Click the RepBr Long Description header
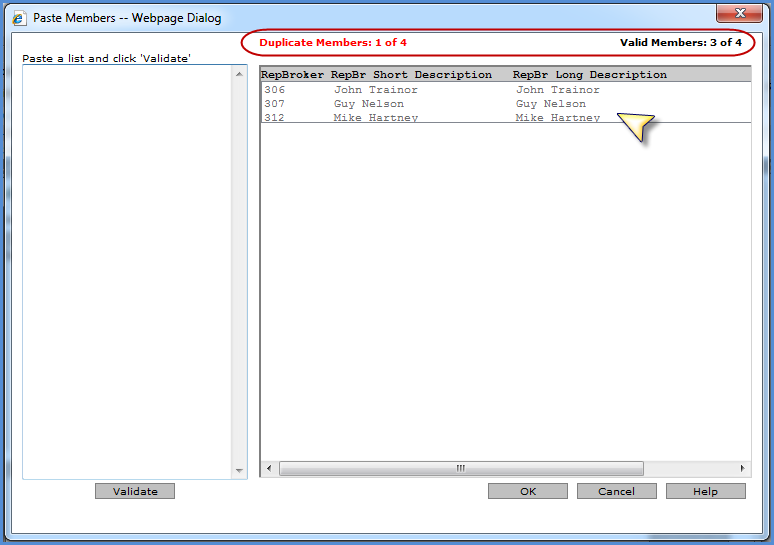This screenshot has width=774, height=545. [589, 75]
